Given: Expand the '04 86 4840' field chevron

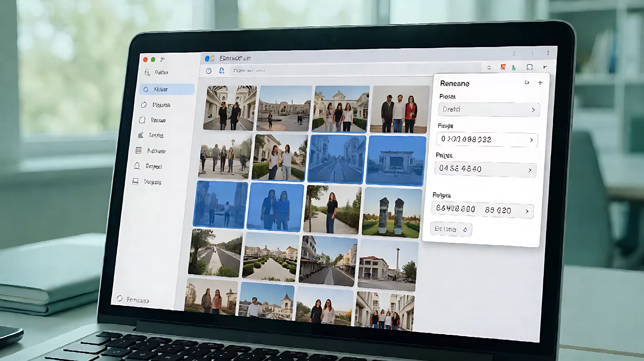Looking at the screenshot, I should pyautogui.click(x=530, y=170).
